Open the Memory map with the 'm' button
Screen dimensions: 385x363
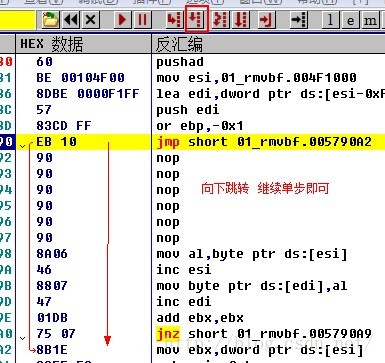pyautogui.click(x=370, y=20)
